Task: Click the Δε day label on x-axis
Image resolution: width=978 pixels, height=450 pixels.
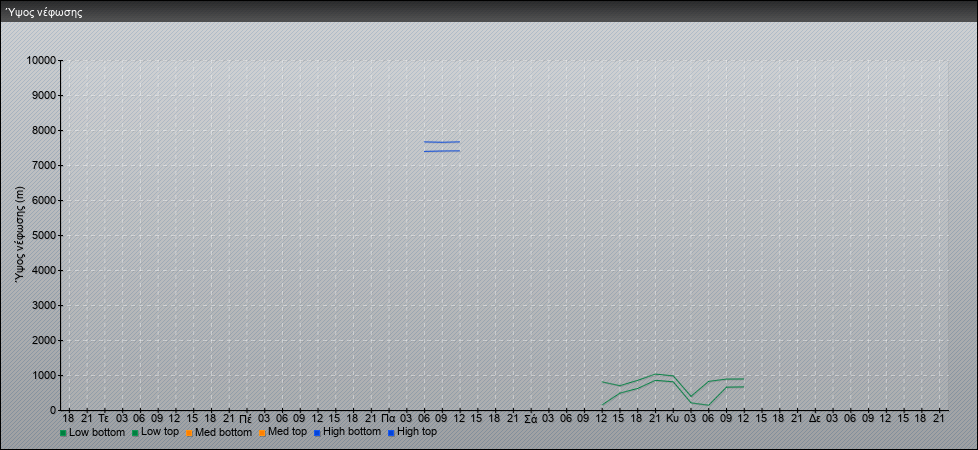Action: click(x=815, y=418)
